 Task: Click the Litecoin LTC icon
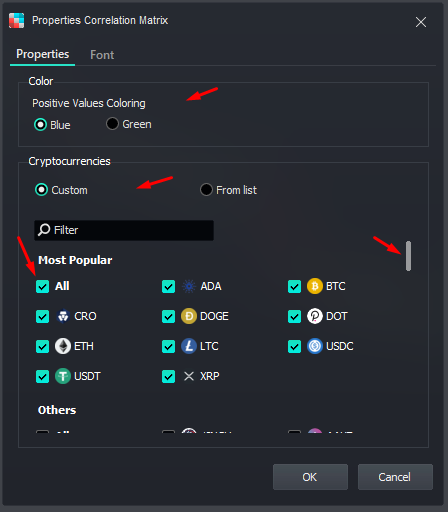coord(189,346)
